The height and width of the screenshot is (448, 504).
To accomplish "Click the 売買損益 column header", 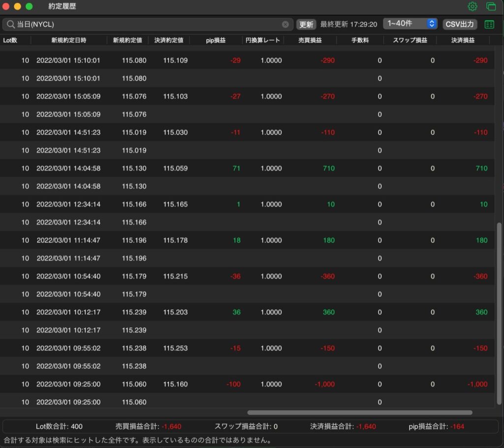I will [310, 40].
